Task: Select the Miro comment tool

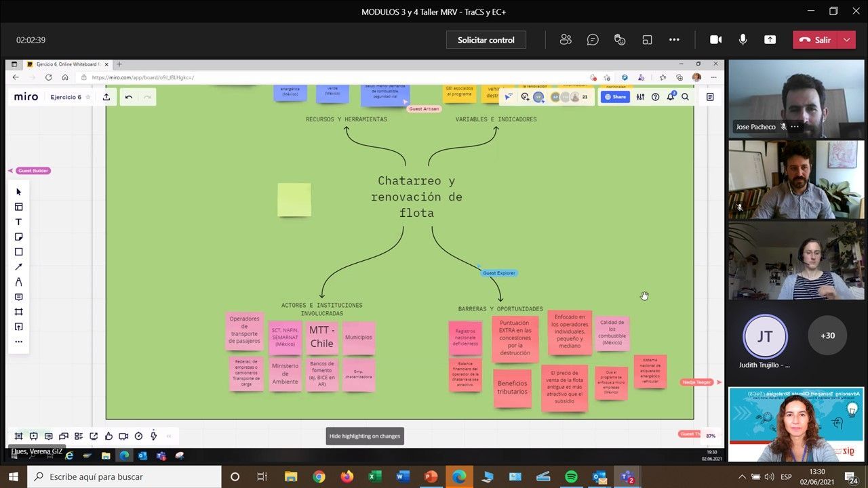Action: click(x=18, y=297)
